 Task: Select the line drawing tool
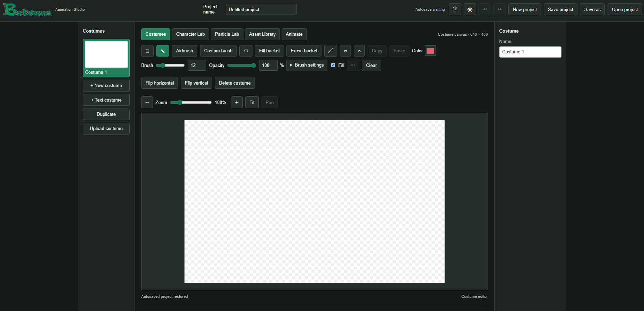330,51
